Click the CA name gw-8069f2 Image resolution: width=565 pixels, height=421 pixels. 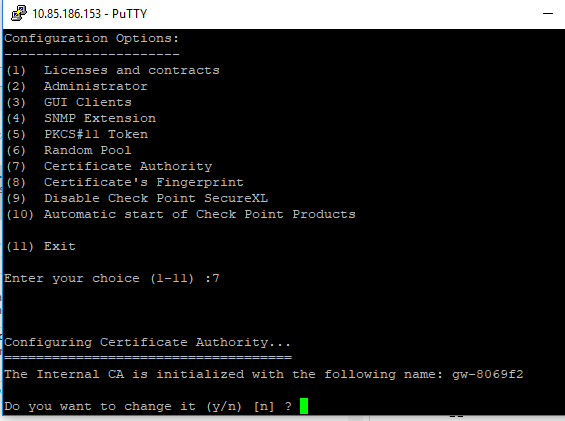coord(488,375)
